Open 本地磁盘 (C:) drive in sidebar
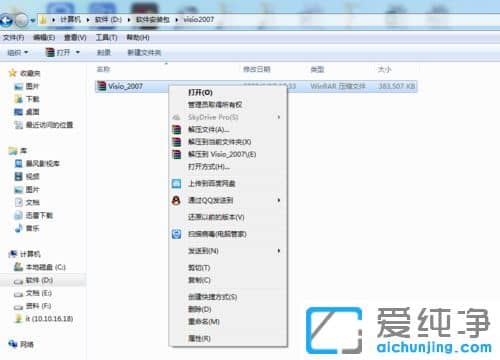 [x=40, y=267]
